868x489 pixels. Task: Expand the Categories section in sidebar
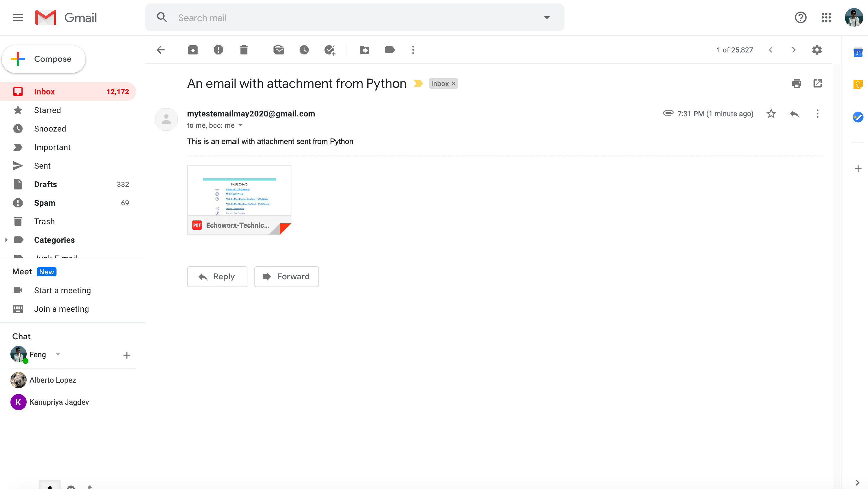click(x=6, y=240)
